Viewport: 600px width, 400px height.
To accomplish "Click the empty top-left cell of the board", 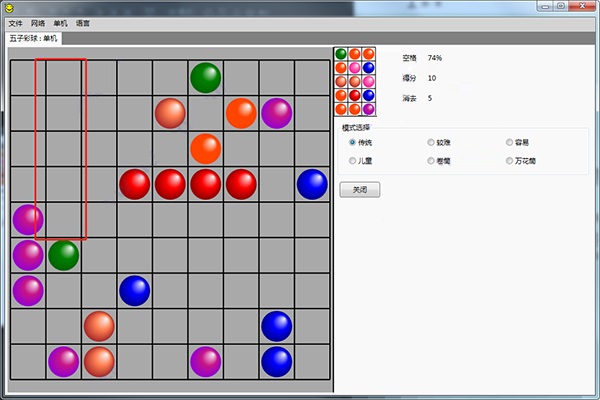I will point(27,78).
